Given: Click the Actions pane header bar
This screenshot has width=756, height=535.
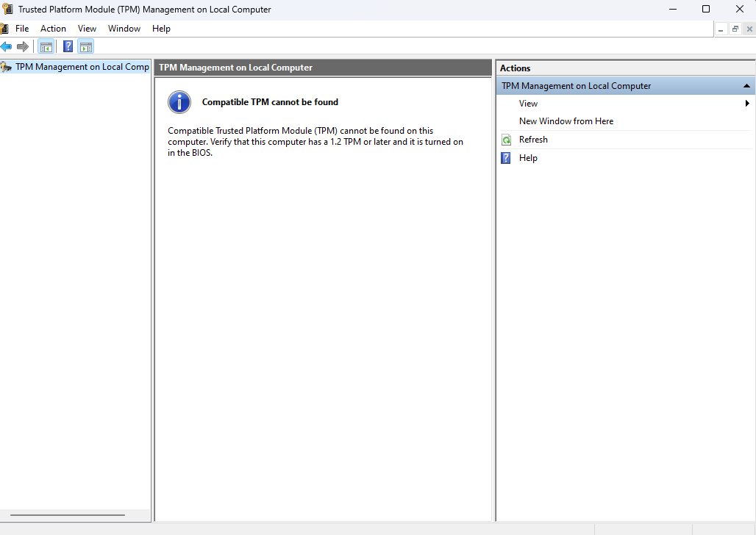Looking at the screenshot, I should tap(625, 68).
